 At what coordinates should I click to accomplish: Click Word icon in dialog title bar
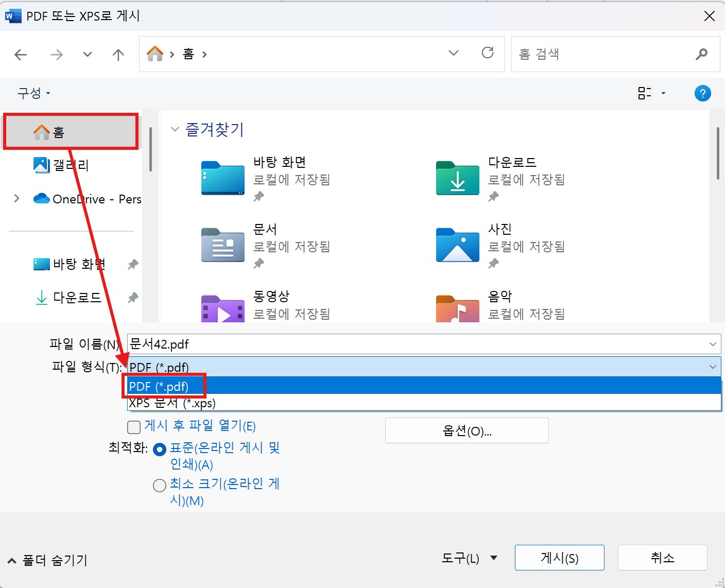point(13,16)
